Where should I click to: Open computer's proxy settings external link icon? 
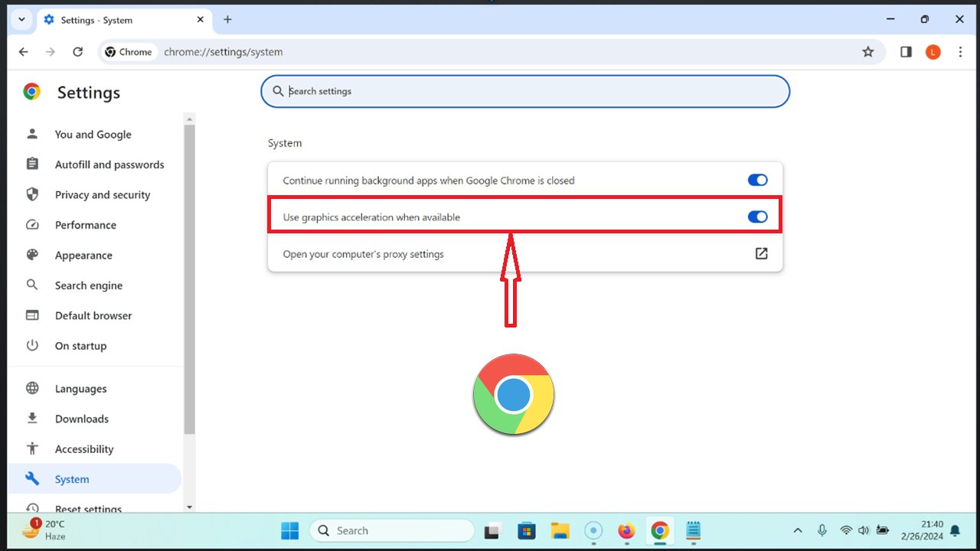click(x=761, y=253)
